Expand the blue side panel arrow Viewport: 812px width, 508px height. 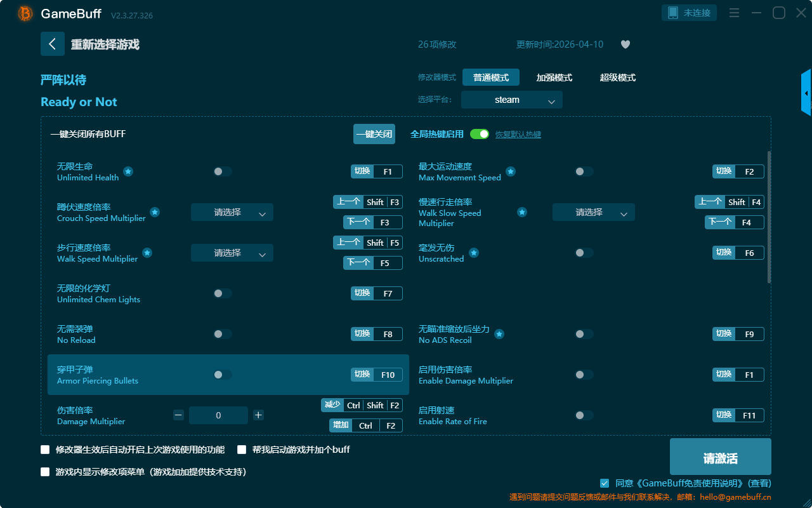(806, 93)
